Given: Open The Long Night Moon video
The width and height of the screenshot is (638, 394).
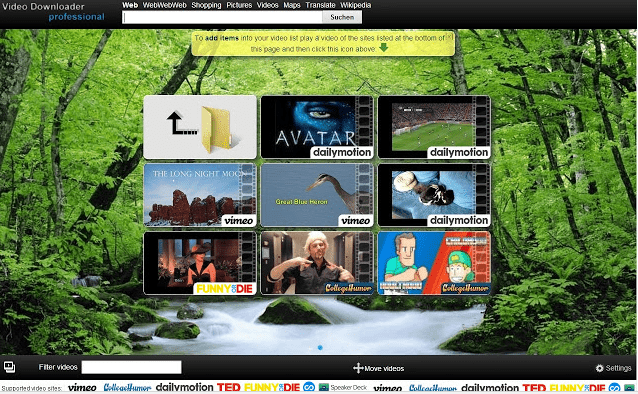Looking at the screenshot, I should pos(200,195).
